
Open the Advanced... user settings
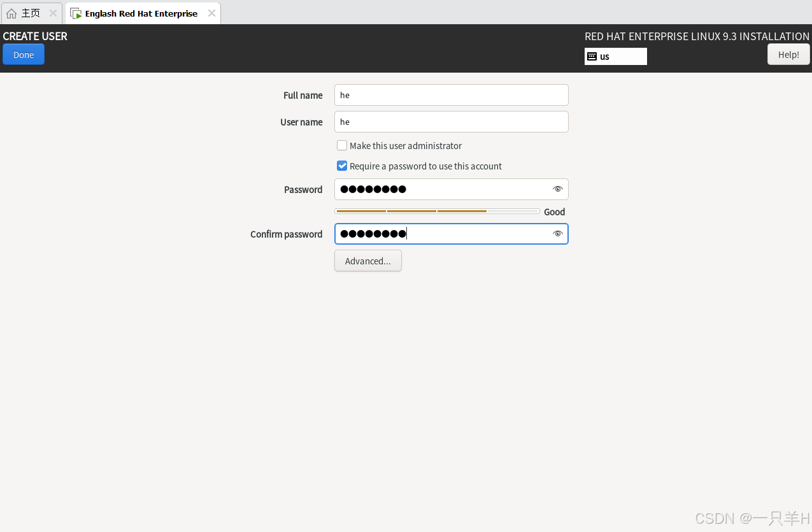[368, 261]
